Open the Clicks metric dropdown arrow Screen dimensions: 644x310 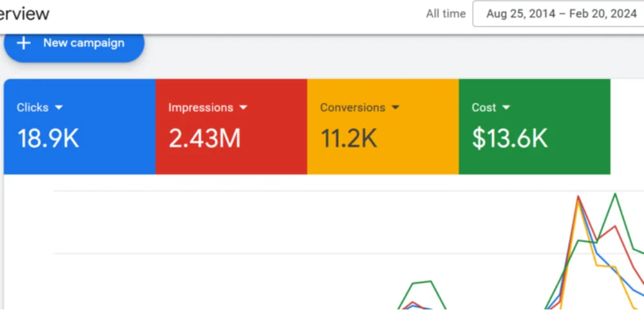pos(59,107)
